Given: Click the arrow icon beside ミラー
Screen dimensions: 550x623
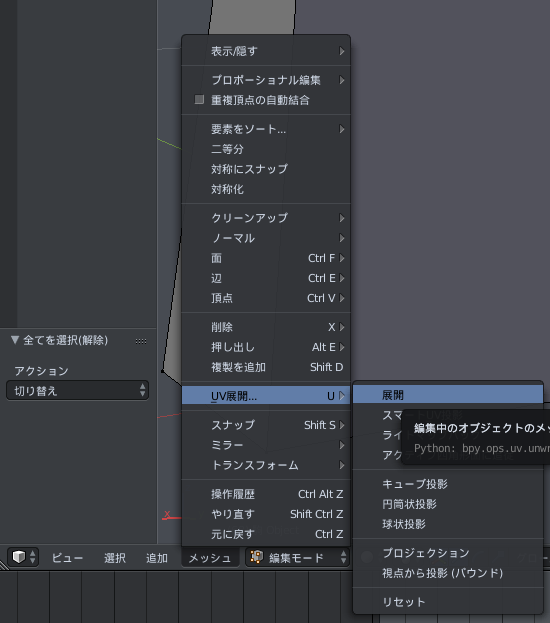Looking at the screenshot, I should tap(341, 445).
